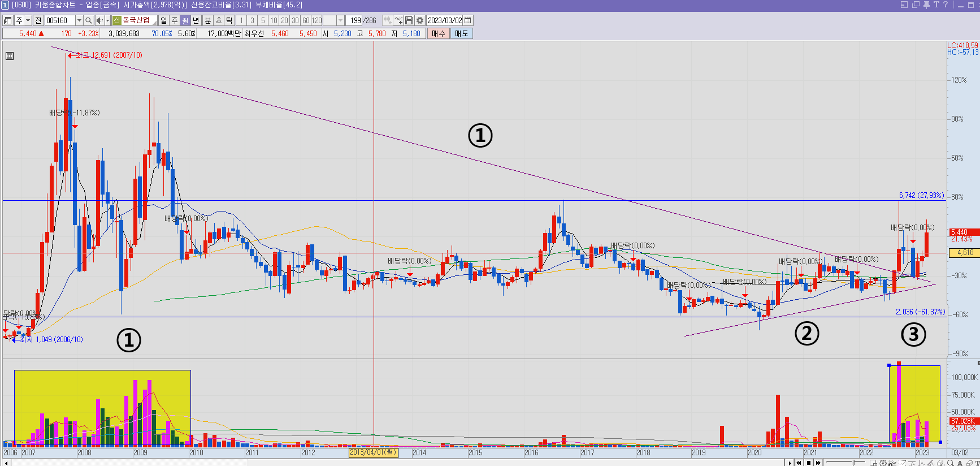
Task: Click stop button in bottom controls
Action: tap(808, 463)
